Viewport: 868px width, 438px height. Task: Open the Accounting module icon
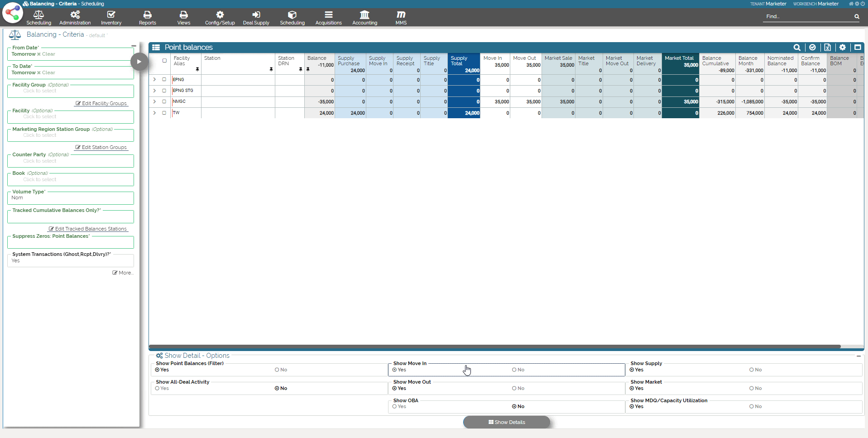[x=364, y=18]
